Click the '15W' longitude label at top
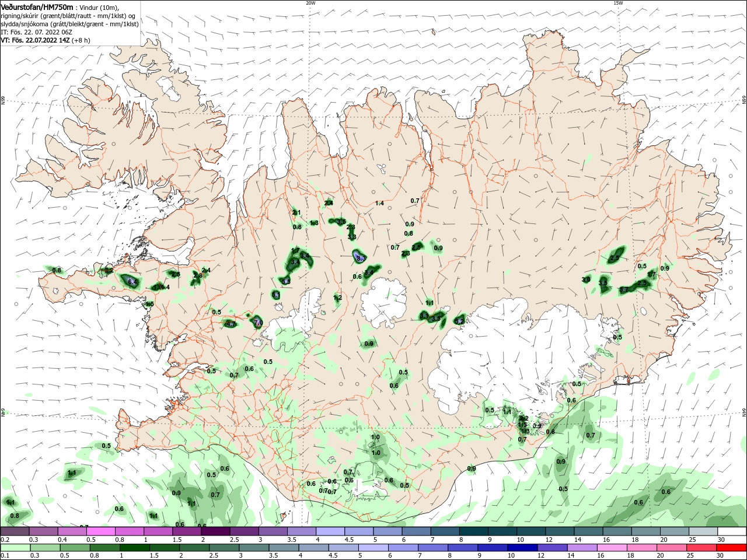Screen dimensions: 747x560 (618, 3)
